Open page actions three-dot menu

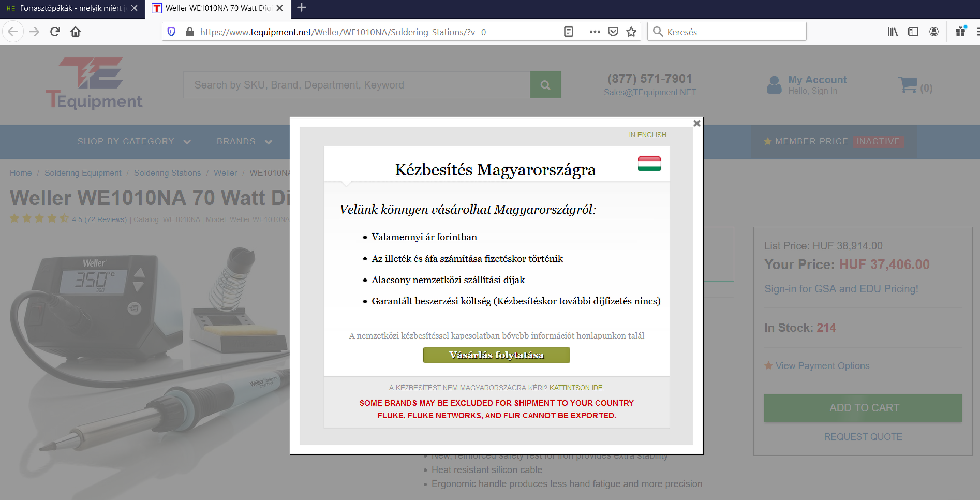tap(595, 32)
